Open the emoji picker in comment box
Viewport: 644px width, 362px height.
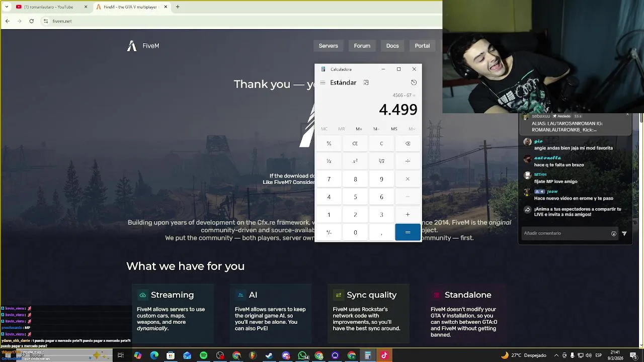pyautogui.click(x=613, y=233)
